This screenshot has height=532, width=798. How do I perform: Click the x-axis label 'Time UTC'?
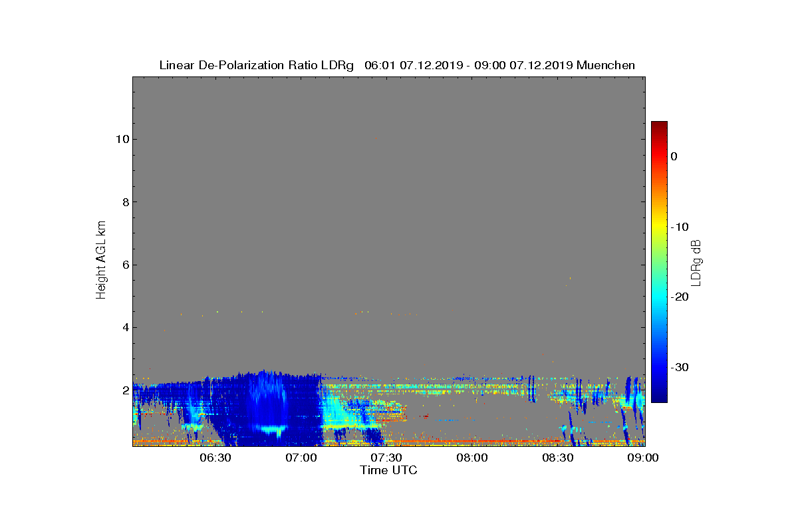389,470
